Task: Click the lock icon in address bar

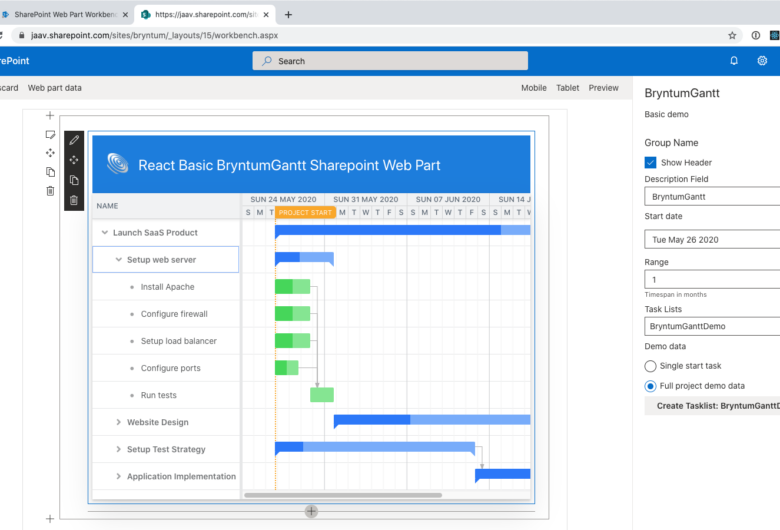Action: pyautogui.click(x=21, y=35)
